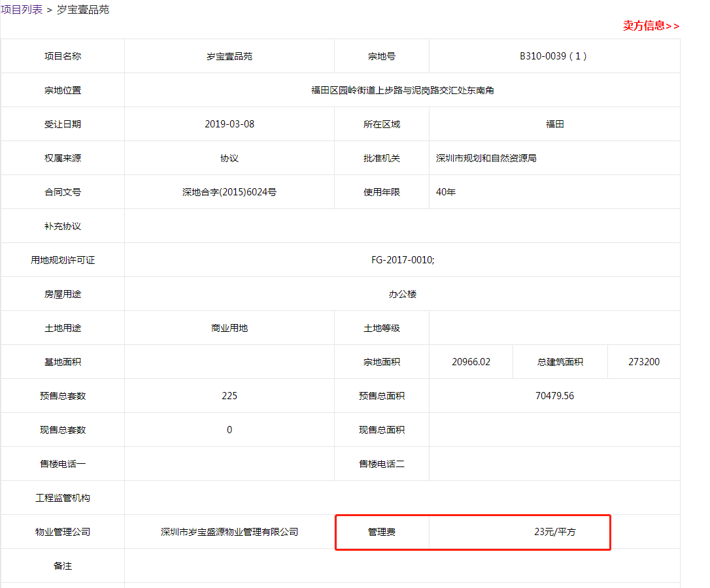Select parcel area value 20966.02

click(x=471, y=362)
